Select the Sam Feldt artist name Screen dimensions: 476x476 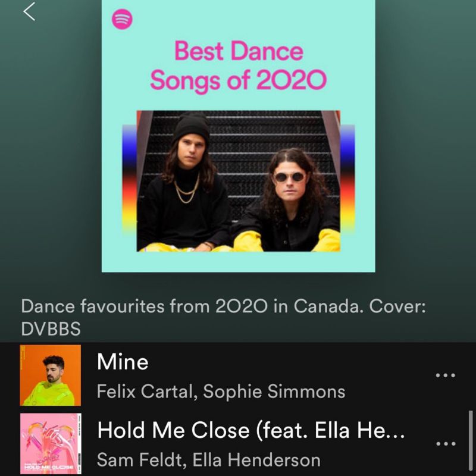[x=140, y=459]
